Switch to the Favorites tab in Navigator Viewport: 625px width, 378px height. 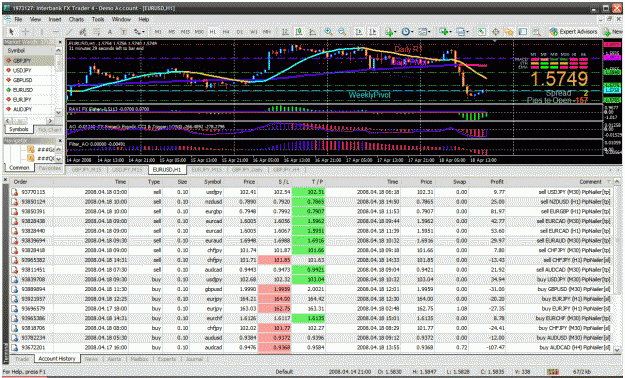click(49, 168)
